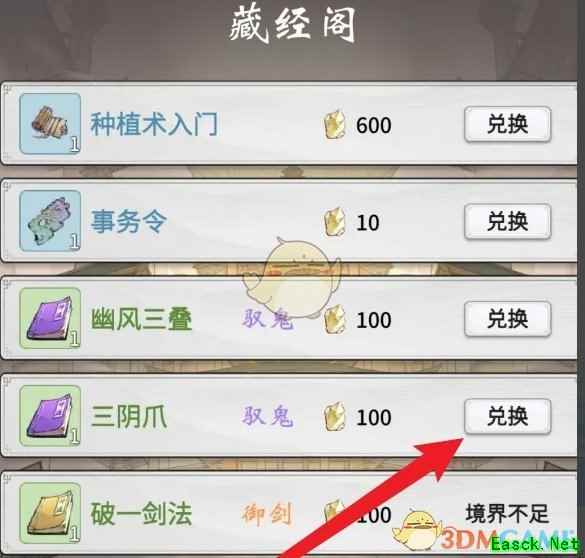The height and width of the screenshot is (558, 585).
Task: Click the 御剑 tag on 破一剑法 row
Action: point(267,514)
